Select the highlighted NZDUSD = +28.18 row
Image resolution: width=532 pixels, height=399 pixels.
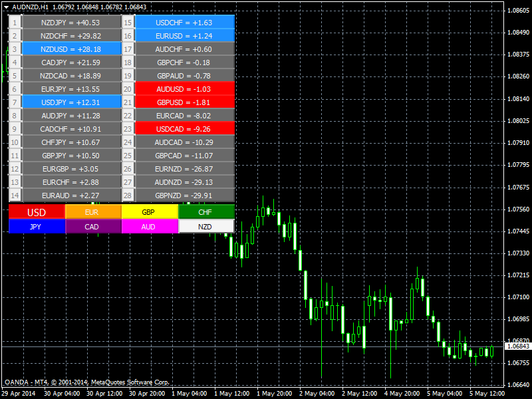point(71,49)
